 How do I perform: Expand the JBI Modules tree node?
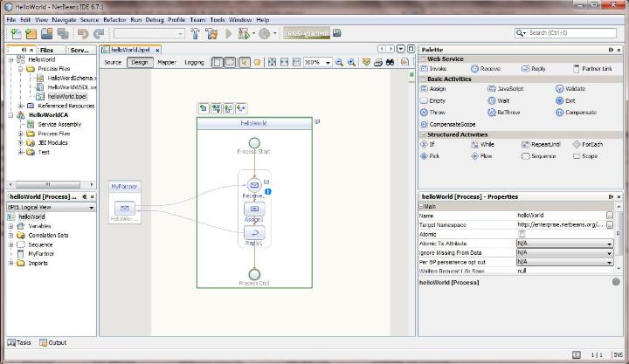[x=20, y=142]
